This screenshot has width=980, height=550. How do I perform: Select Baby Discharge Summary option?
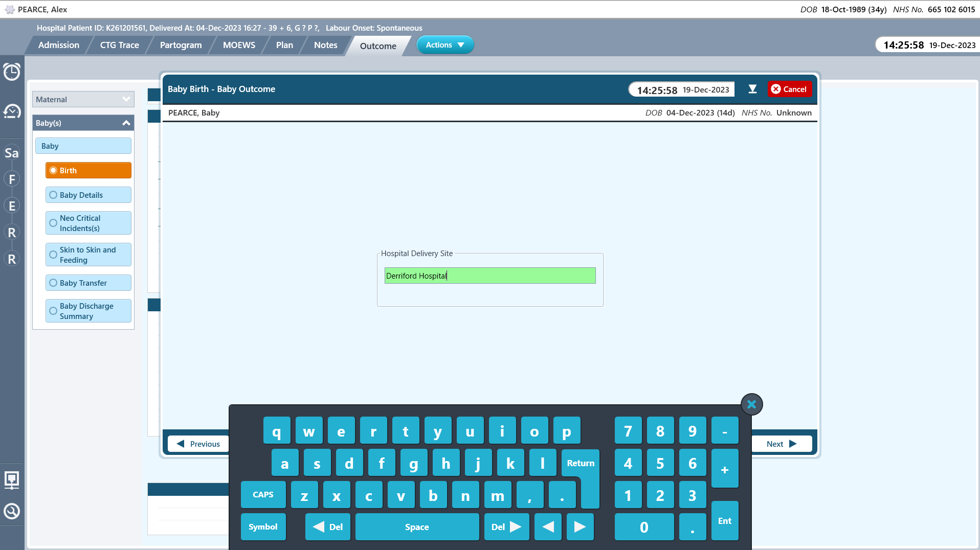(x=88, y=311)
